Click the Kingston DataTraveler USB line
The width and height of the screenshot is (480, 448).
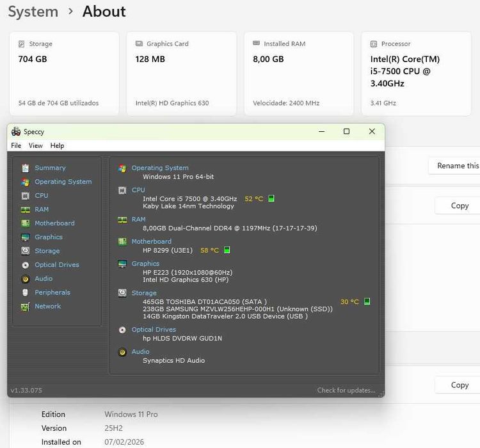point(225,316)
